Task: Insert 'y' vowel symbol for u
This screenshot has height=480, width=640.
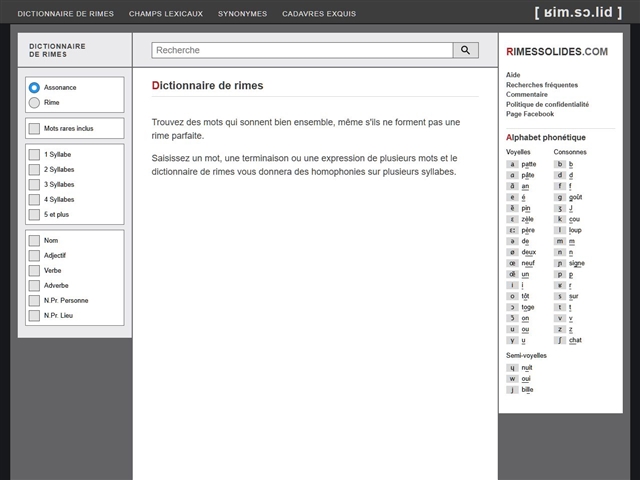Action: coord(512,340)
